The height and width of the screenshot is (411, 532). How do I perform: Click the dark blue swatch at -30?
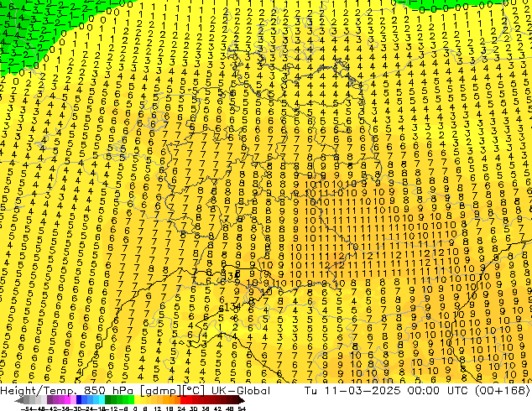coord(79,399)
